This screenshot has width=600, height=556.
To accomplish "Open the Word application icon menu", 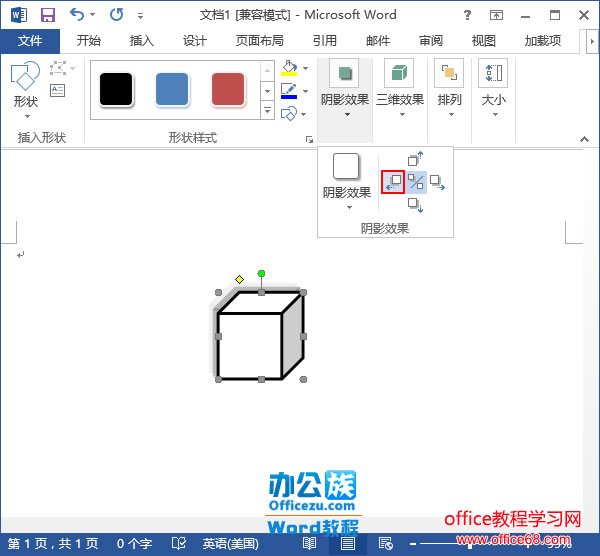I will pyautogui.click(x=19, y=15).
